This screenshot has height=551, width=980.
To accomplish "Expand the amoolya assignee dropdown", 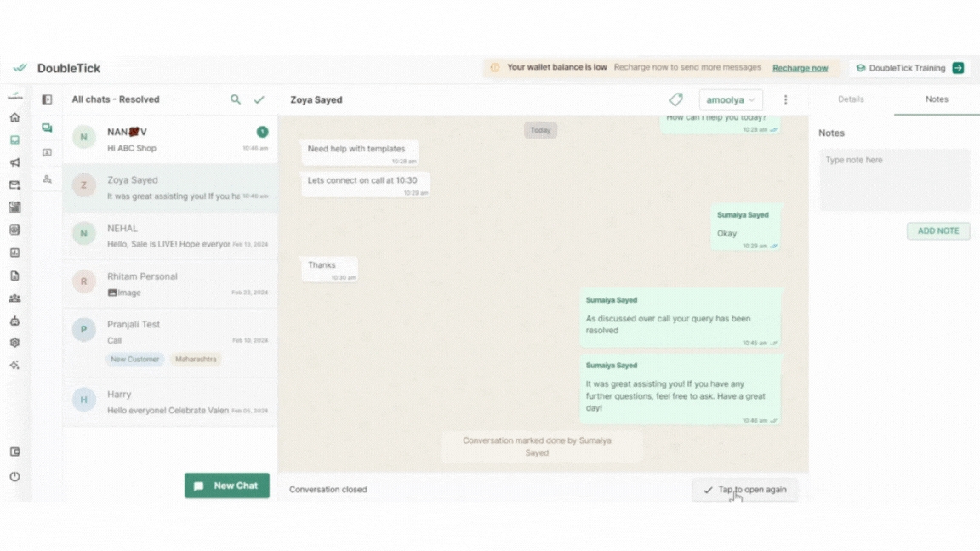I will coord(730,100).
